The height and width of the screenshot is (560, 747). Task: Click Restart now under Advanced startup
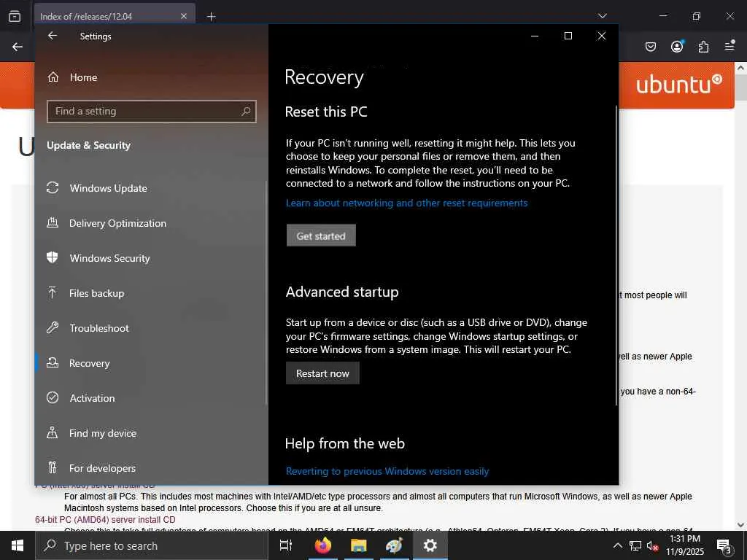pos(322,373)
